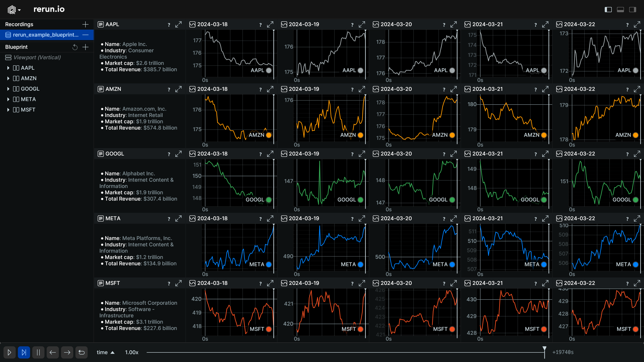
Task: Show help for GOOGL 2024-03-22 chart
Action: coord(627,154)
